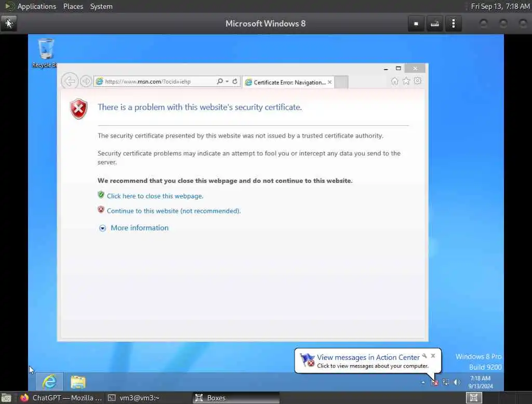Click the Boxes back button top-left
The image size is (532, 404).
pos(9,23)
